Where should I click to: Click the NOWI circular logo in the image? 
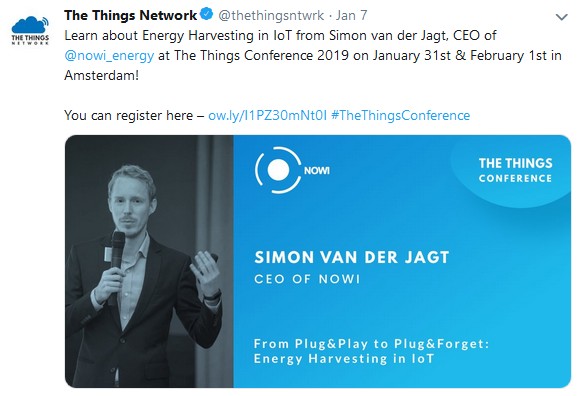(x=279, y=170)
